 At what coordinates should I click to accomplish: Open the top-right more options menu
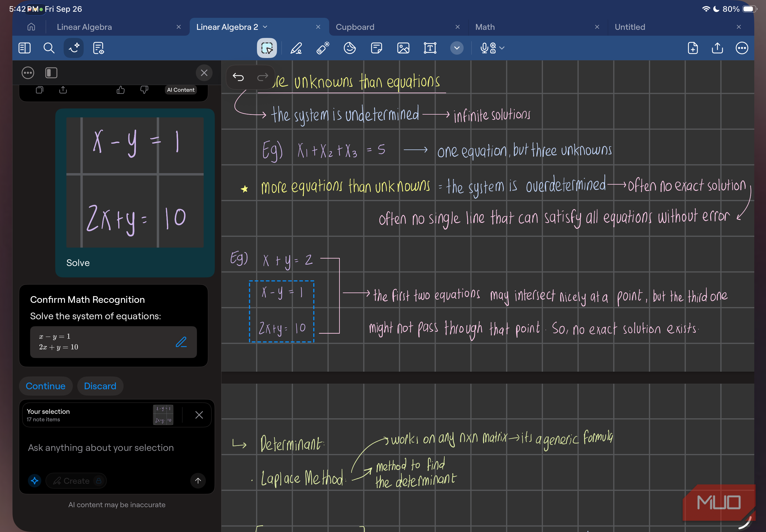click(742, 48)
